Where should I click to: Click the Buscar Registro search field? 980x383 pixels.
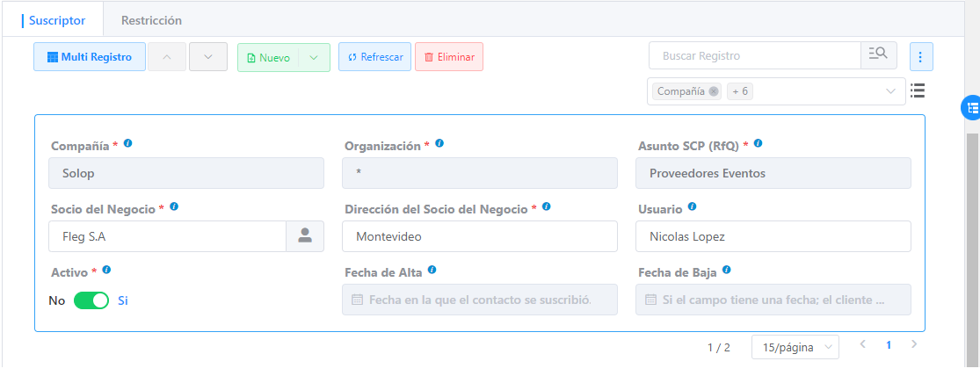pos(754,55)
